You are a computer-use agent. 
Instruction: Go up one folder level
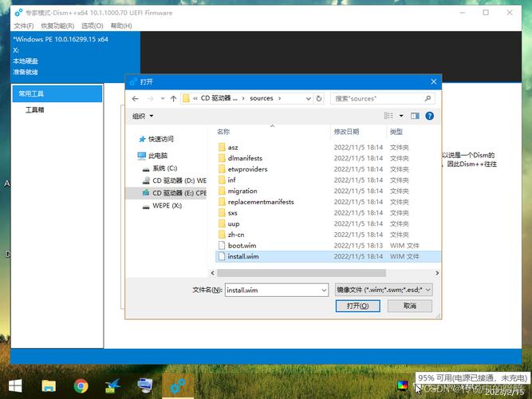tap(173, 98)
